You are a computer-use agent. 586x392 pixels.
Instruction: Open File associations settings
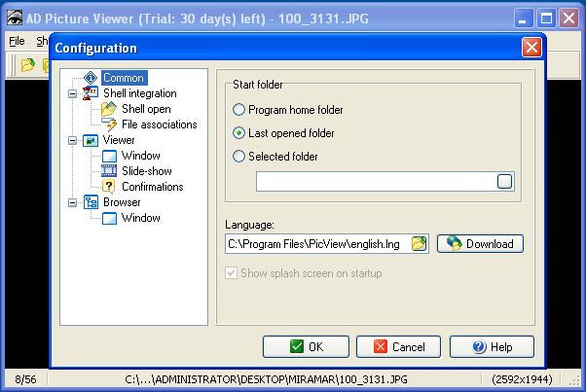pos(160,125)
